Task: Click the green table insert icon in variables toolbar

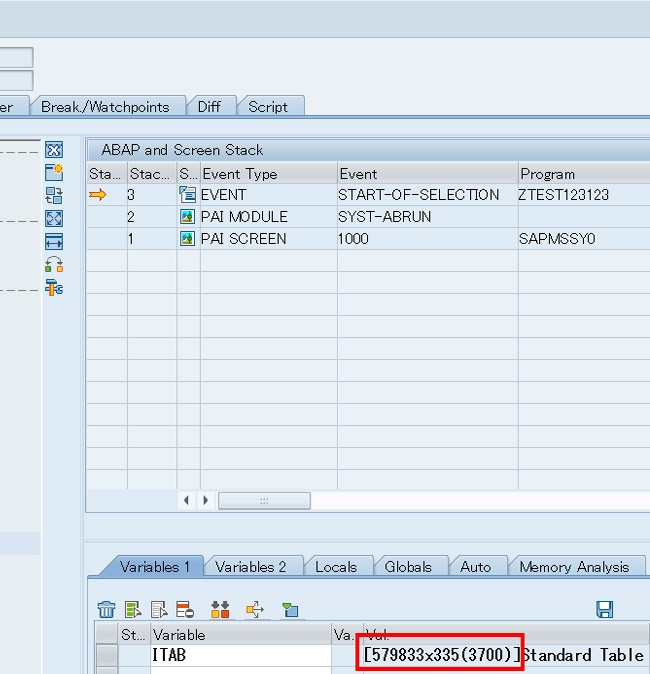Action: (x=133, y=610)
